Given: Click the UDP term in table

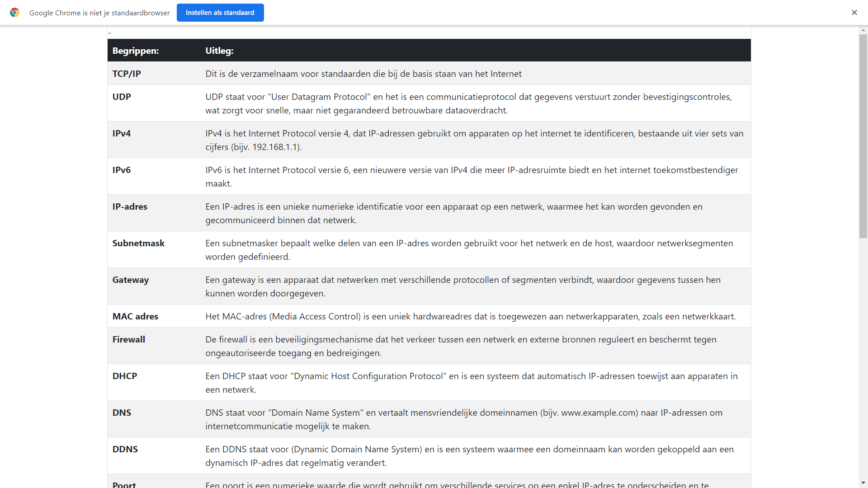Looking at the screenshot, I should click(122, 97).
